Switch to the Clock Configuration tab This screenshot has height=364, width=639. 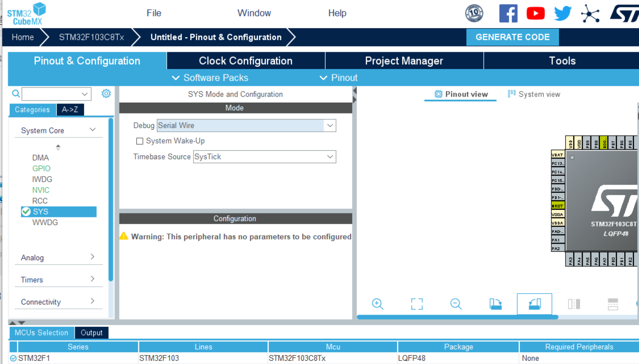[x=246, y=61]
